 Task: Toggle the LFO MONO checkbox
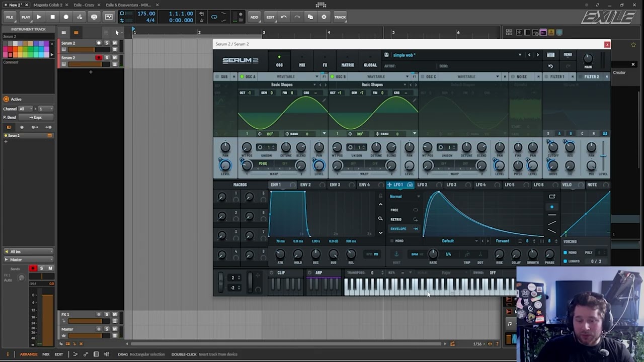tap(392, 241)
